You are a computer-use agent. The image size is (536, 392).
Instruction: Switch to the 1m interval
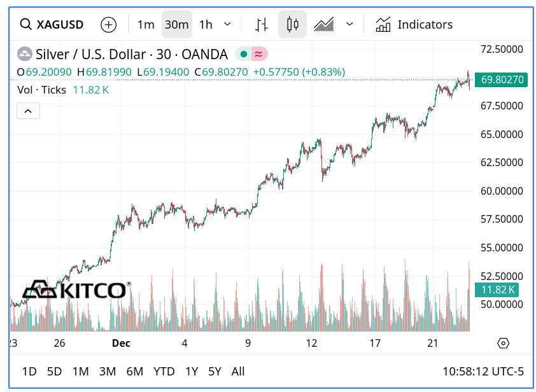coord(146,25)
